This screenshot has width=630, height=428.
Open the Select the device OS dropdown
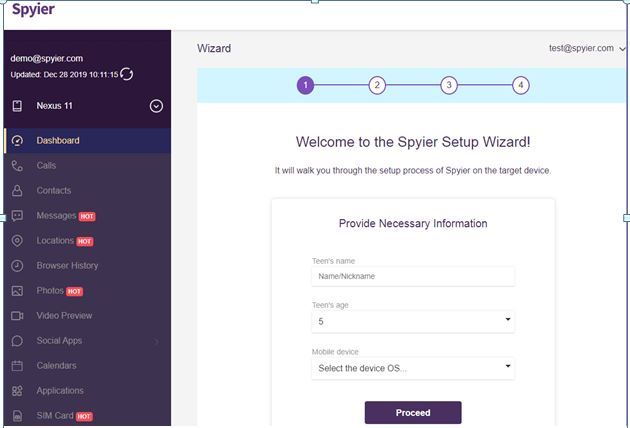pyautogui.click(x=413, y=368)
